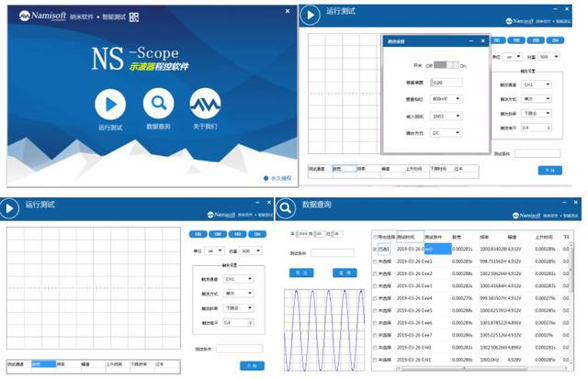Open 数据查询 magnifier icon on home screen
The image size is (588, 379).
(x=158, y=104)
